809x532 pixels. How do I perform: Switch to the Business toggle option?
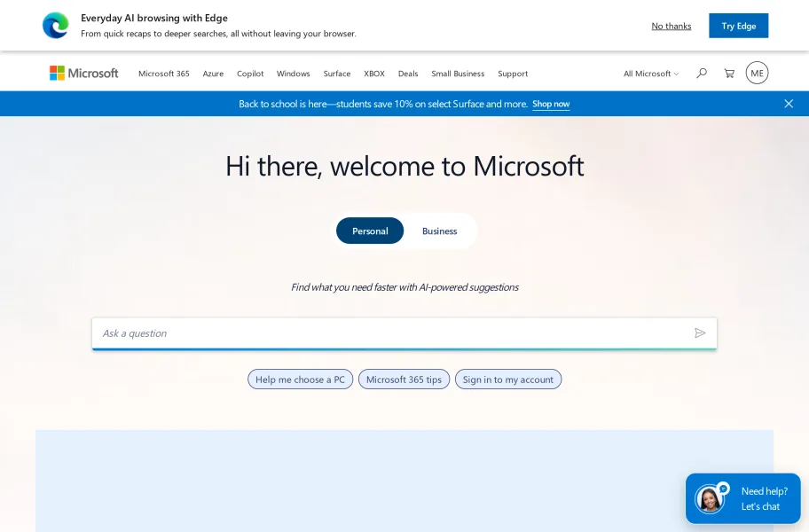440,231
